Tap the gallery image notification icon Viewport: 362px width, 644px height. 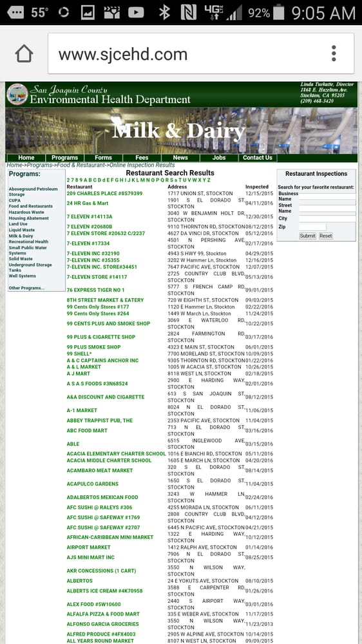[x=88, y=13]
